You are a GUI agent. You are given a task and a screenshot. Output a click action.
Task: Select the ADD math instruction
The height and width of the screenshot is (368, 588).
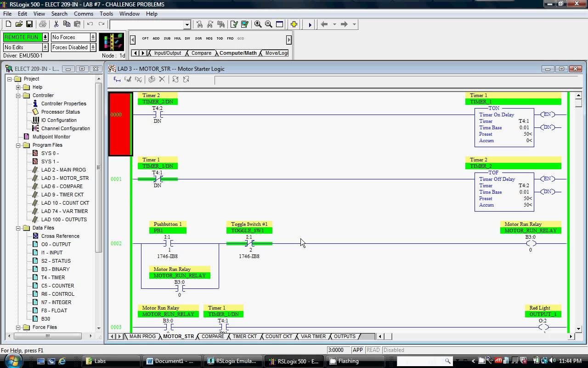click(157, 39)
